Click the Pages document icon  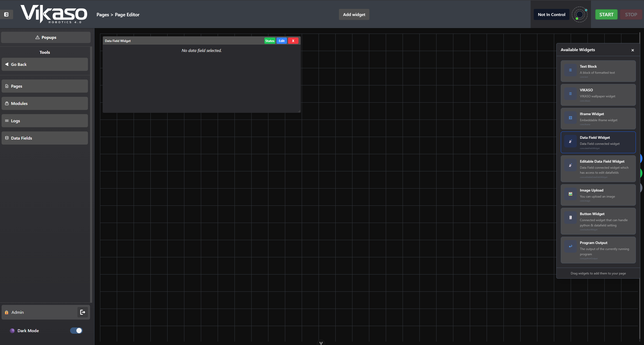point(7,86)
